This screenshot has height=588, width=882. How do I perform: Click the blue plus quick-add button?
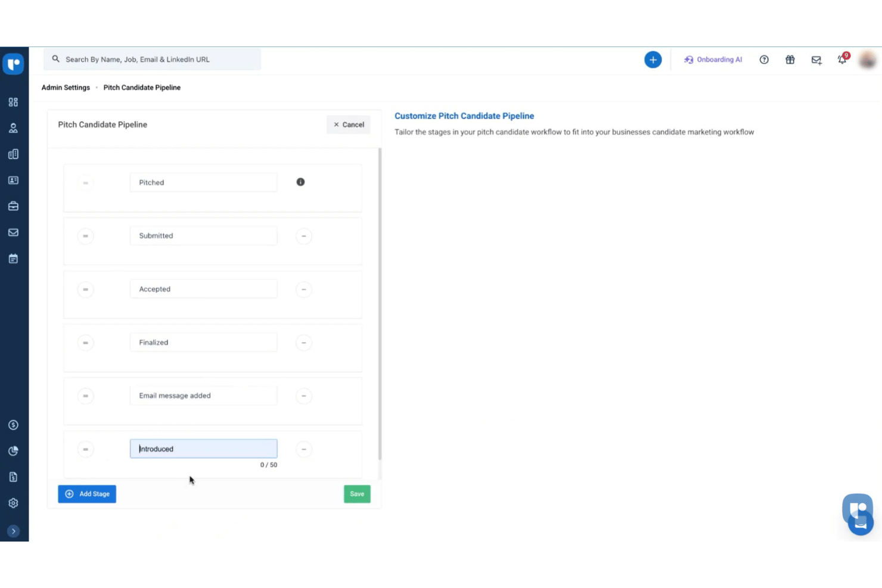pyautogui.click(x=653, y=60)
